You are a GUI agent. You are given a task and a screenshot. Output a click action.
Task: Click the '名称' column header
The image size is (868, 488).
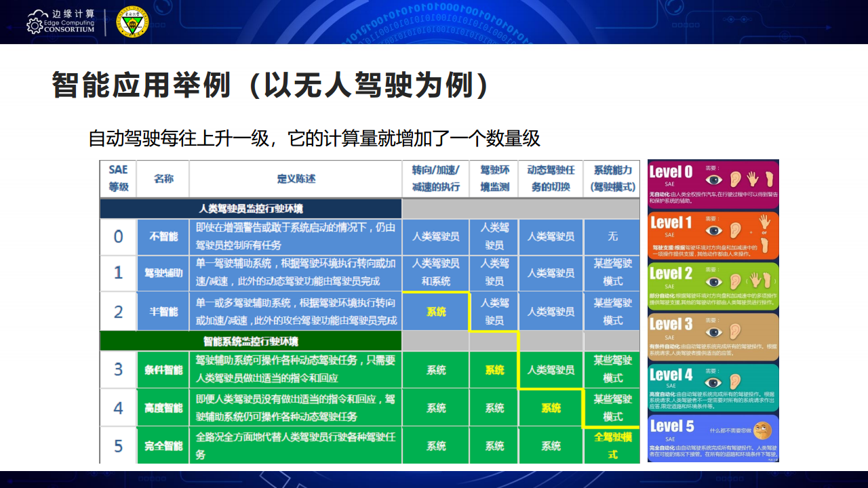163,178
